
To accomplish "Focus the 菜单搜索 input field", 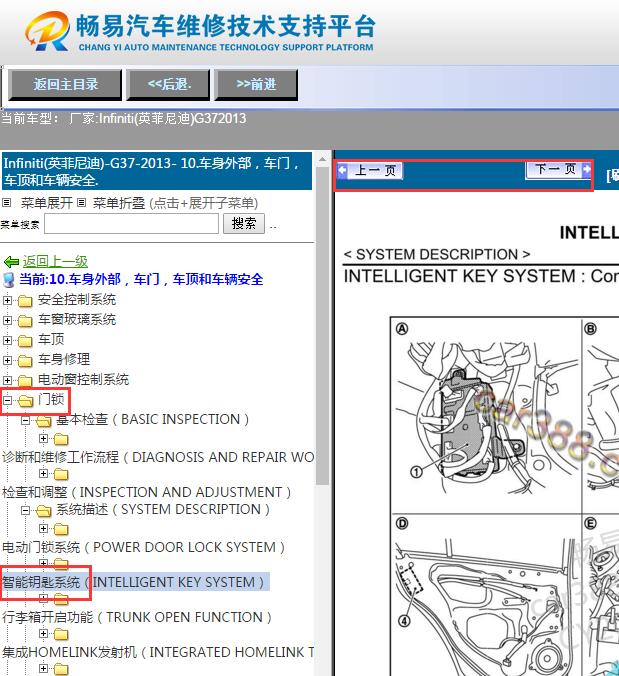I will pyautogui.click(x=131, y=224).
